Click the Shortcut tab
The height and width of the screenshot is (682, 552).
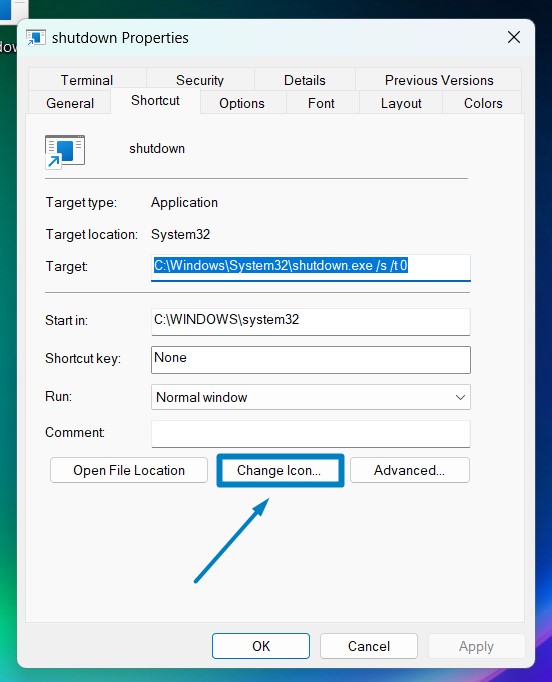coord(155,100)
